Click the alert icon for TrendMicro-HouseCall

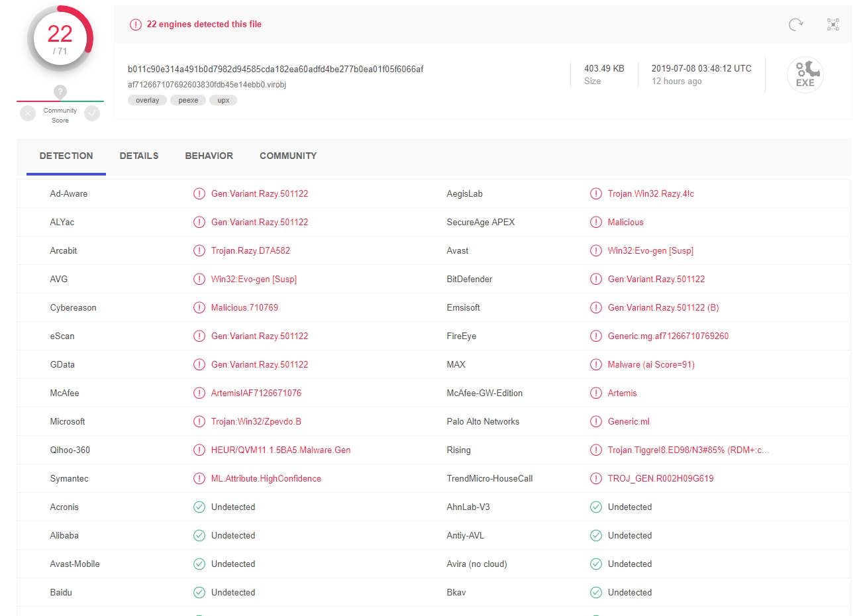click(x=596, y=478)
